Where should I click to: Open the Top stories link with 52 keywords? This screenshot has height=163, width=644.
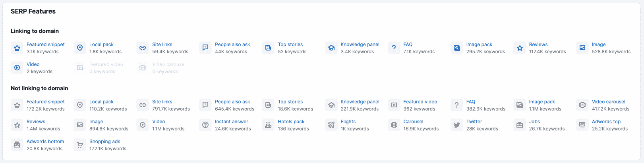(x=290, y=45)
